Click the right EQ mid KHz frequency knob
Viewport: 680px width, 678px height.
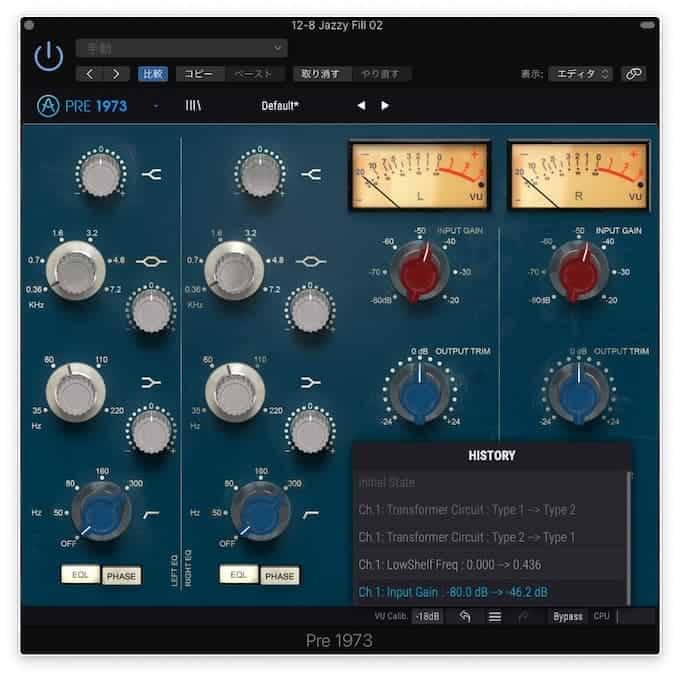235,271
